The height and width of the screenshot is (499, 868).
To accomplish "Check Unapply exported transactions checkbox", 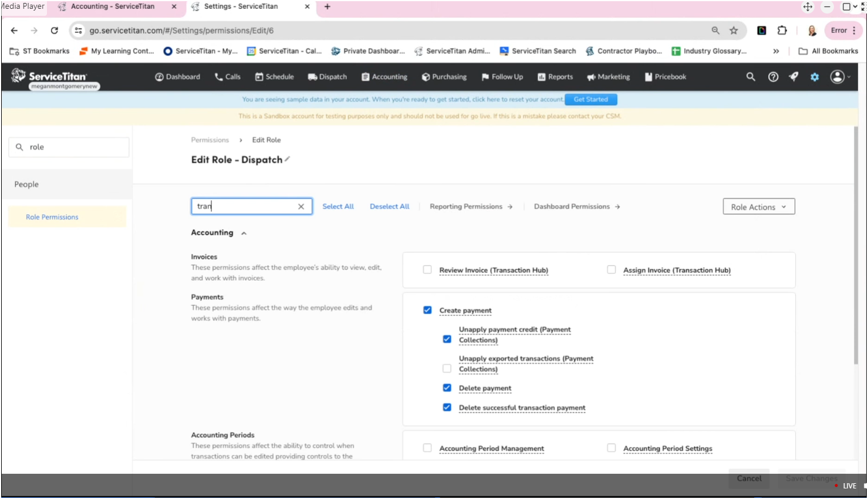I will (x=447, y=369).
